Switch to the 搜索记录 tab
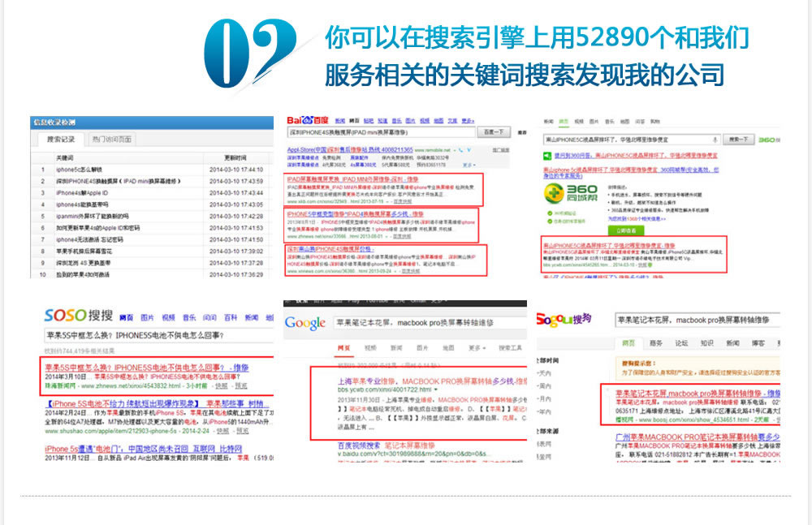This screenshot has height=525, width=812. (56, 140)
